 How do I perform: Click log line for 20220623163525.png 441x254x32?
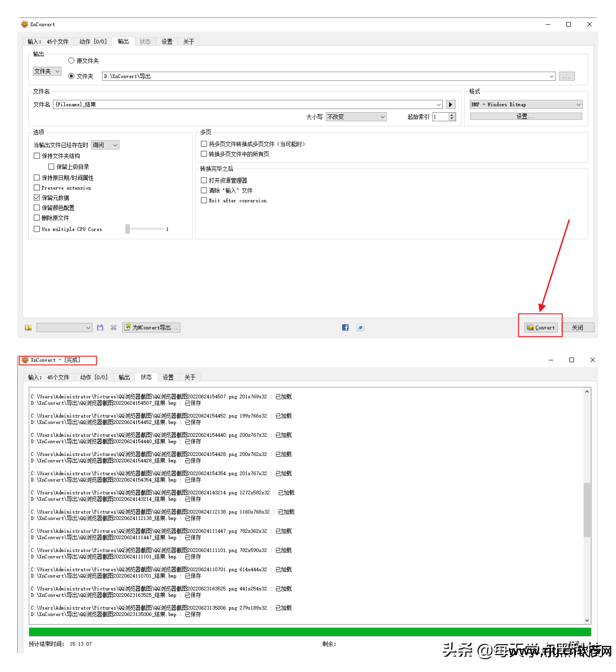[x=161, y=589]
